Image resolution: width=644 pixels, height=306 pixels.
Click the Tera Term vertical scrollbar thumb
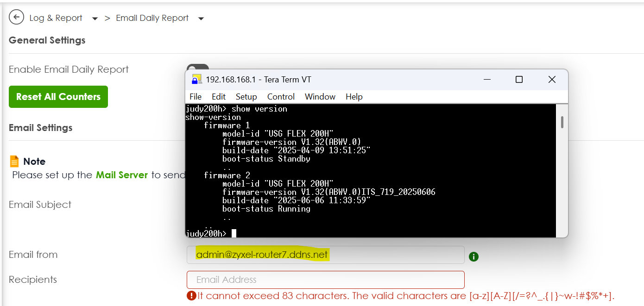click(562, 122)
